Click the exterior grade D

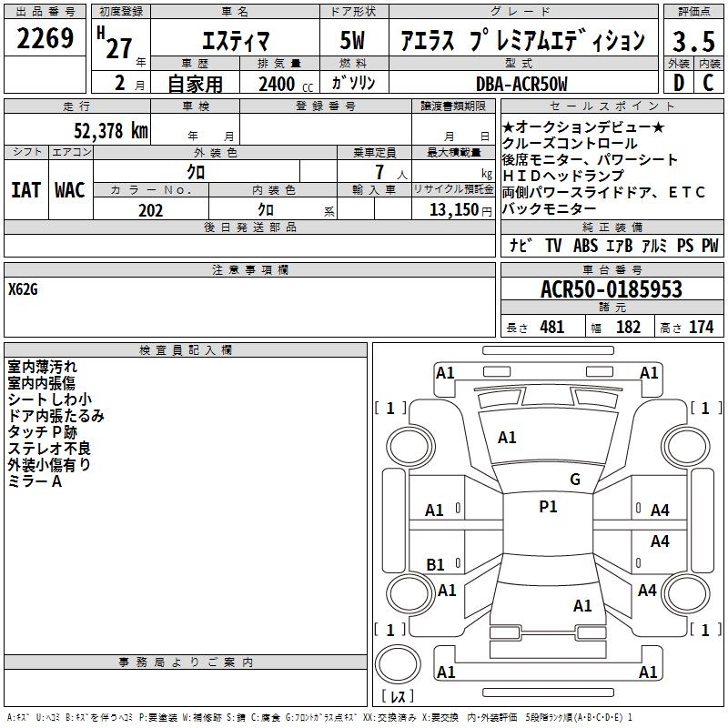click(679, 83)
